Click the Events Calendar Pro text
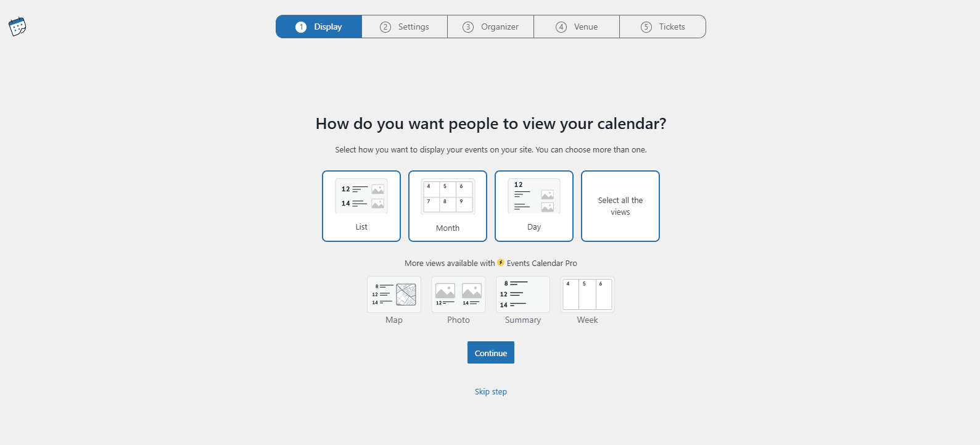The height and width of the screenshot is (445, 980). pyautogui.click(x=542, y=264)
